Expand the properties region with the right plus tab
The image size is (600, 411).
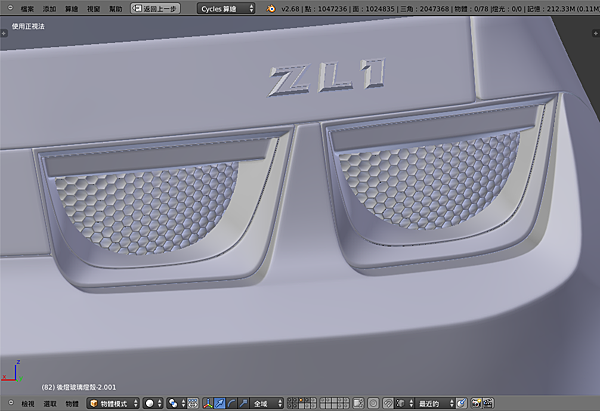(596, 34)
